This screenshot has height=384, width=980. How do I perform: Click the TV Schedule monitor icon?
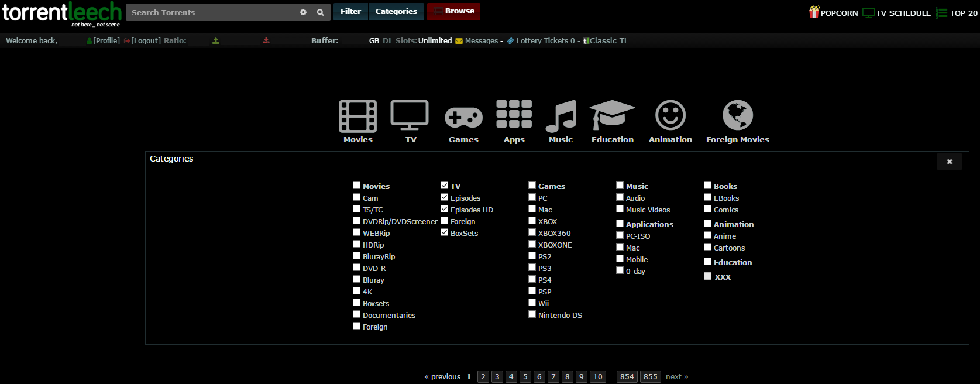868,13
